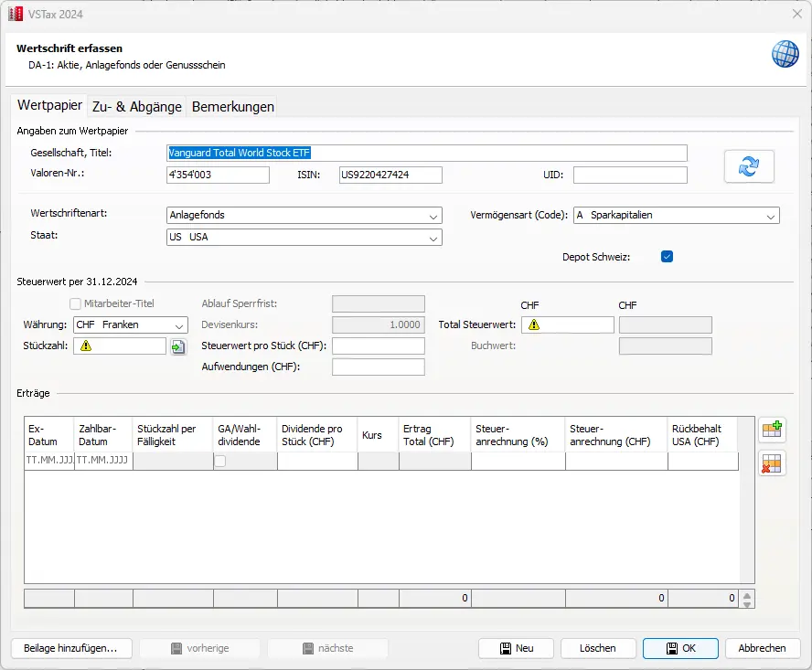Delete Erträge row icon
Image resolution: width=812 pixels, height=670 pixels.
(x=772, y=464)
